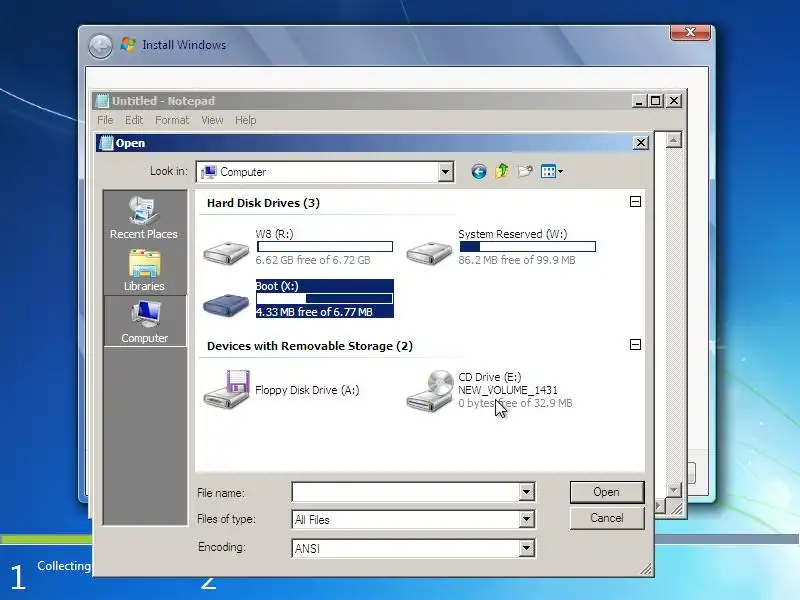Close the Install Windows window
Image resolution: width=800 pixels, height=600 pixels.
coord(690,32)
